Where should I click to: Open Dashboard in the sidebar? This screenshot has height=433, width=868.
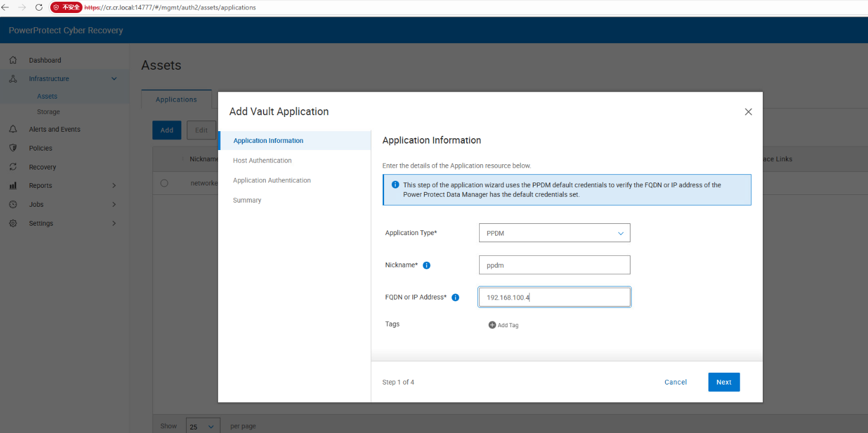point(45,60)
